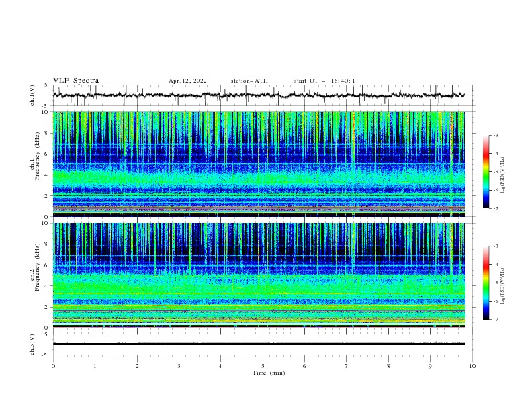Click the "start UT = 16:40:1" text
The width and height of the screenshot is (532, 411).
[x=324, y=81]
